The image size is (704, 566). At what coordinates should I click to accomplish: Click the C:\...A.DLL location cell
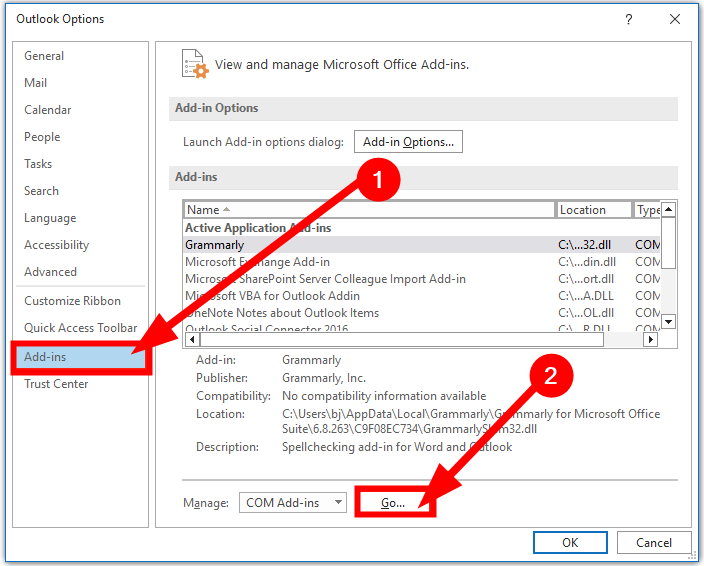pyautogui.click(x=585, y=296)
